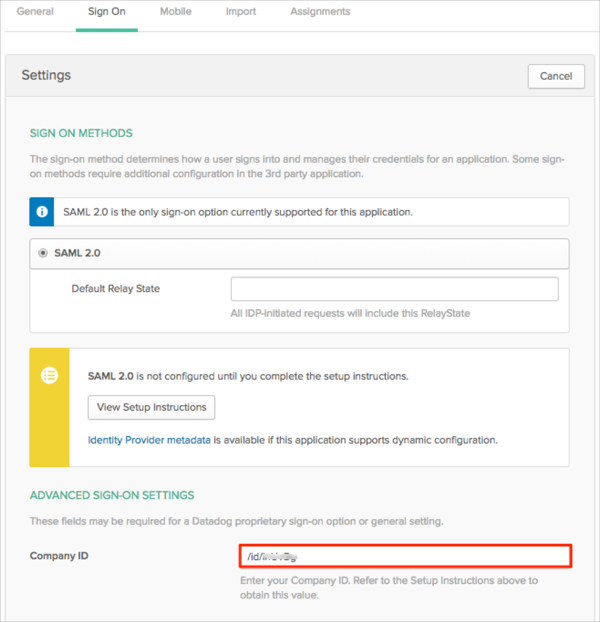Focus the Default Relay State field
This screenshot has height=622, width=600.
click(394, 289)
